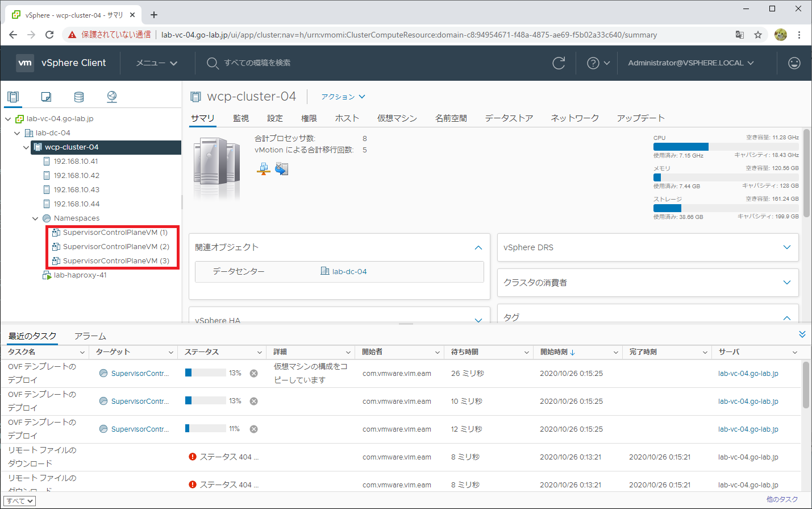Image resolution: width=812 pixels, height=509 pixels.
Task: Collapse the recent tasks panel with double chevron
Action: tap(802, 334)
